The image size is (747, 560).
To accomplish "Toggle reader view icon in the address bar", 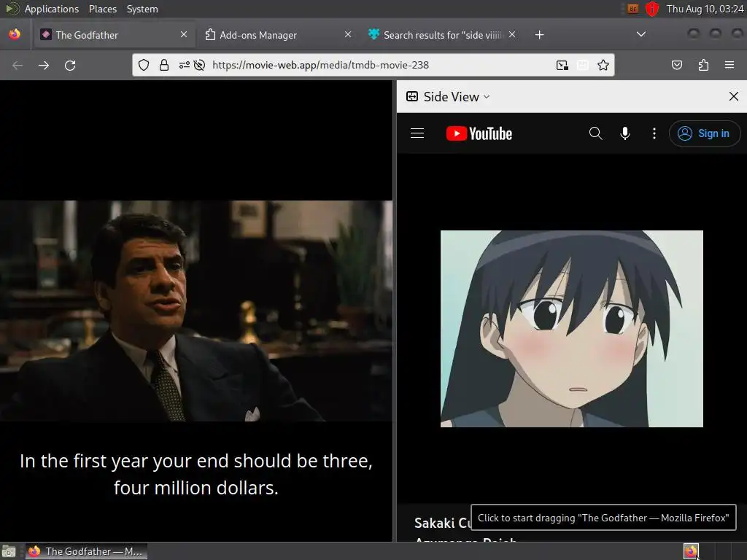I will pos(583,65).
